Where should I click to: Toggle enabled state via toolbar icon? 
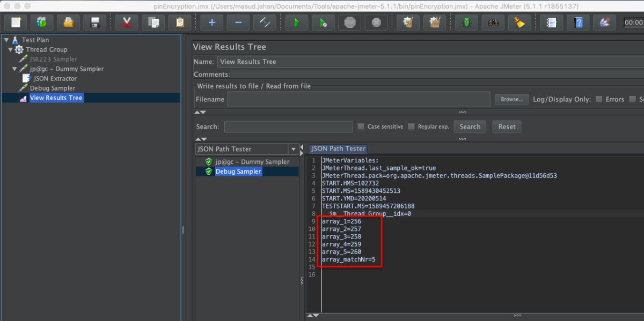265,23
